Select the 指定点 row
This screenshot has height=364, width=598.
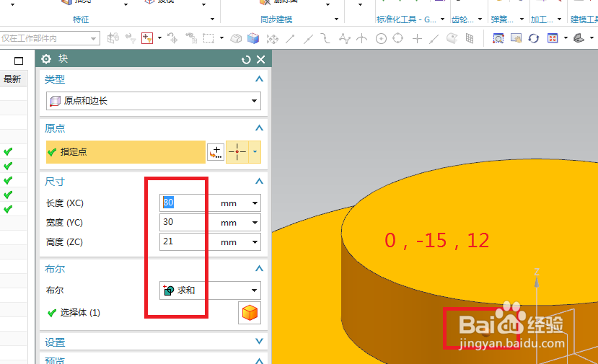(126, 152)
